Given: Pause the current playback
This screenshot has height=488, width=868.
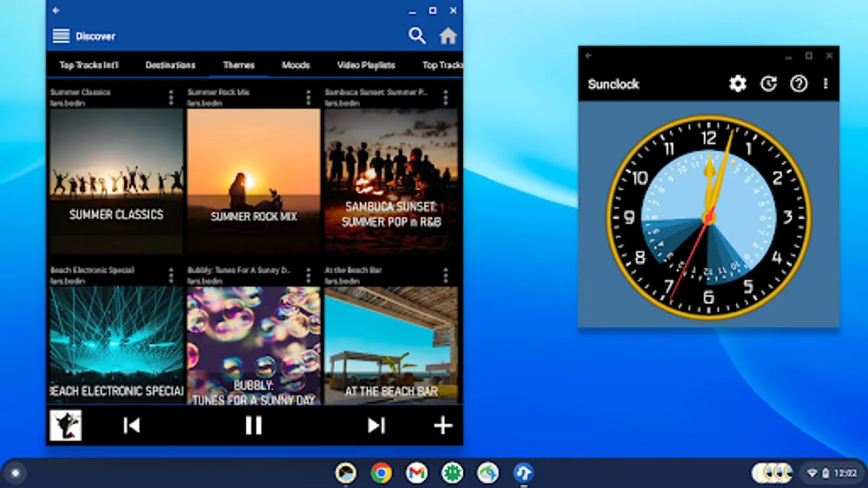Looking at the screenshot, I should [253, 425].
